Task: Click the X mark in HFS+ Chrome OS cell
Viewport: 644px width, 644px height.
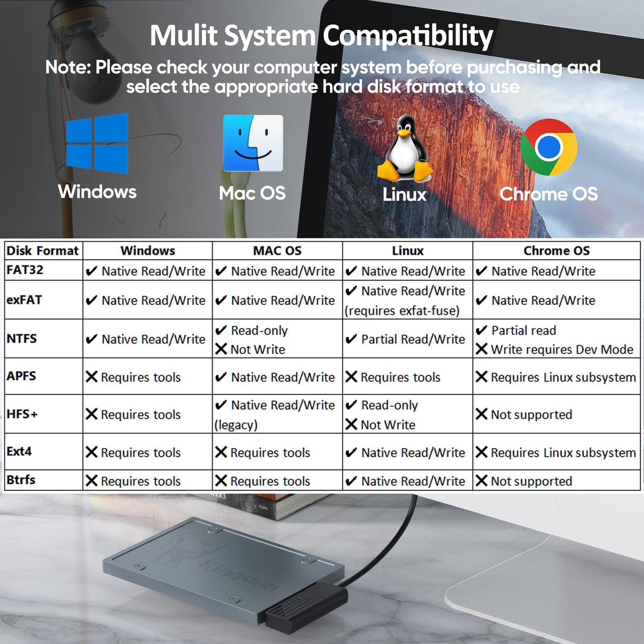Action: click(481, 414)
